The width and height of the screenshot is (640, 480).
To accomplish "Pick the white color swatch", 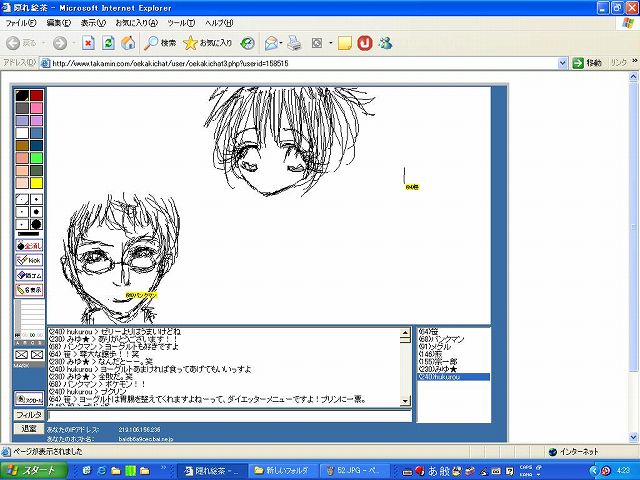I will [22, 133].
